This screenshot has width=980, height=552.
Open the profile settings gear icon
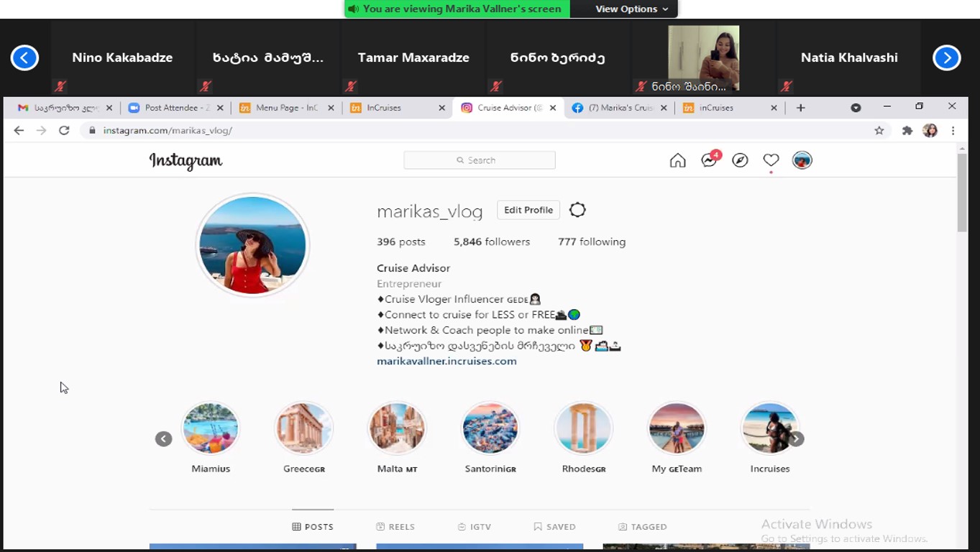[577, 210]
